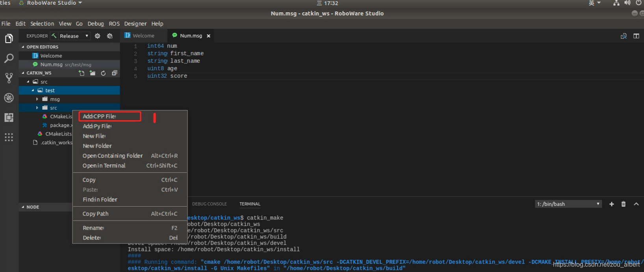Choose Delete from context menu

click(x=130, y=238)
